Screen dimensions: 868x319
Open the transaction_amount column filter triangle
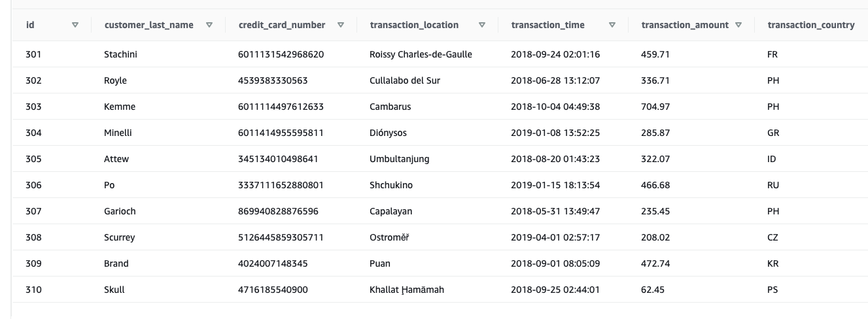coord(738,25)
